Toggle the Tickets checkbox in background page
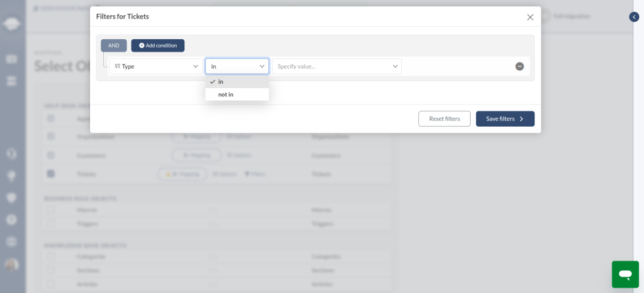The height and width of the screenshot is (293, 644). (x=50, y=173)
